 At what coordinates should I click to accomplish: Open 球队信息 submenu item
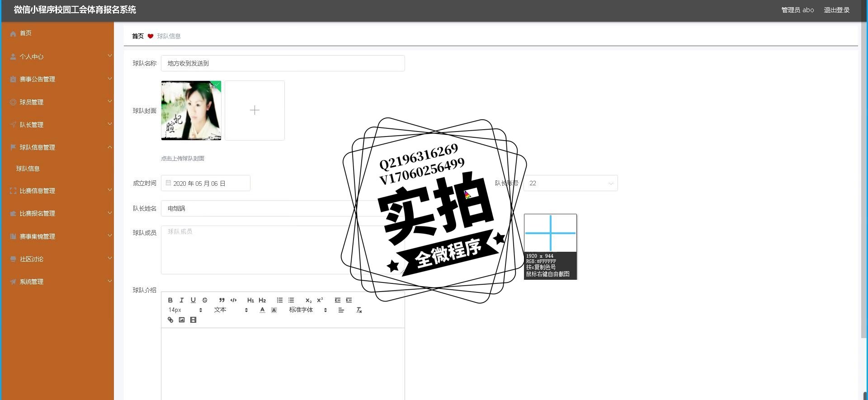click(57, 169)
